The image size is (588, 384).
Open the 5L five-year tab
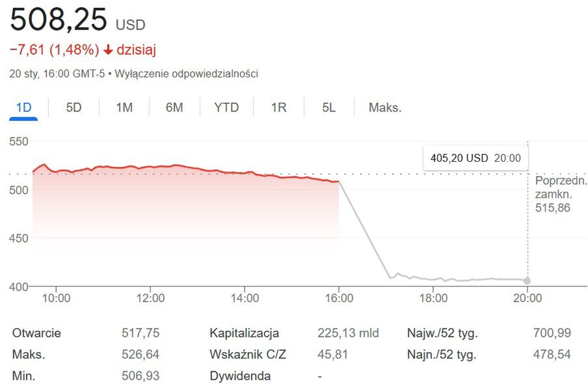(328, 107)
